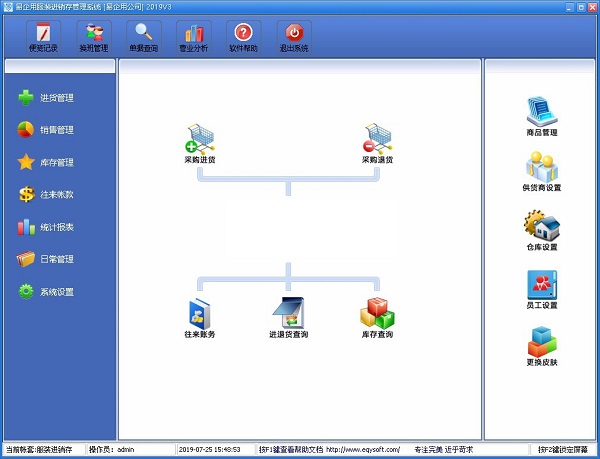
Task: Open 员工设置 icon in right panel
Action: [x=542, y=290]
